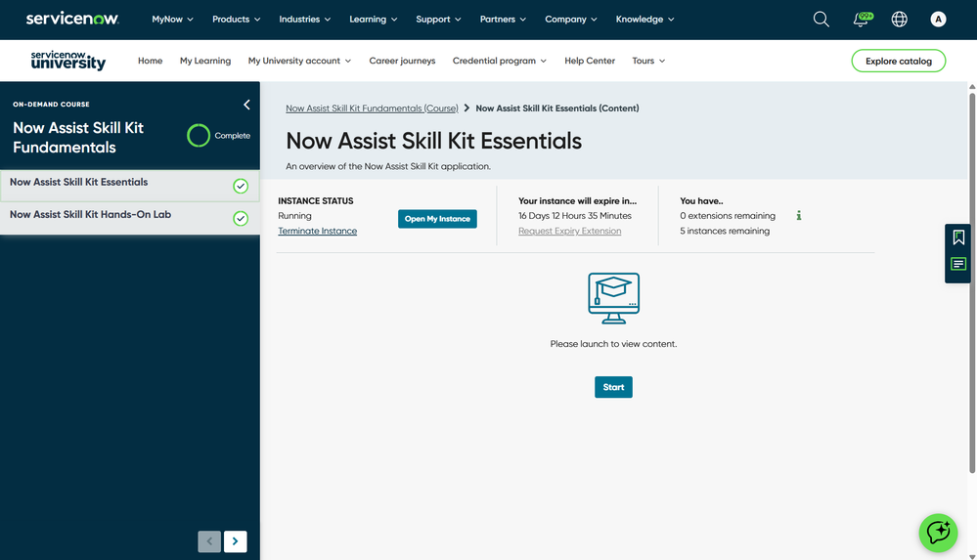
Task: Expand the Industries menu
Action: [305, 20]
